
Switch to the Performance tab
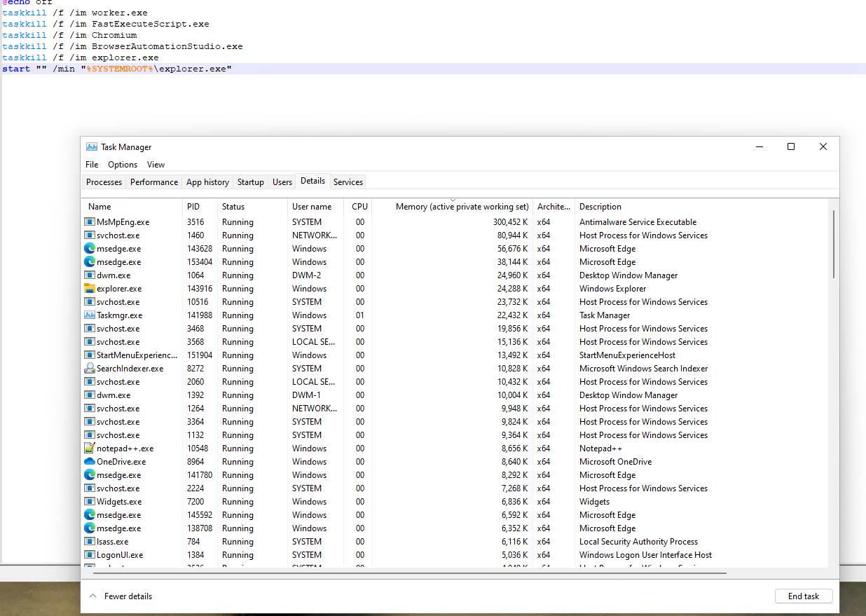click(x=153, y=182)
